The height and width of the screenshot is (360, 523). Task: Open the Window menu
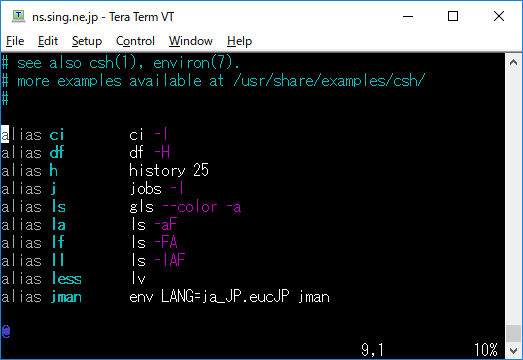pyautogui.click(x=190, y=41)
